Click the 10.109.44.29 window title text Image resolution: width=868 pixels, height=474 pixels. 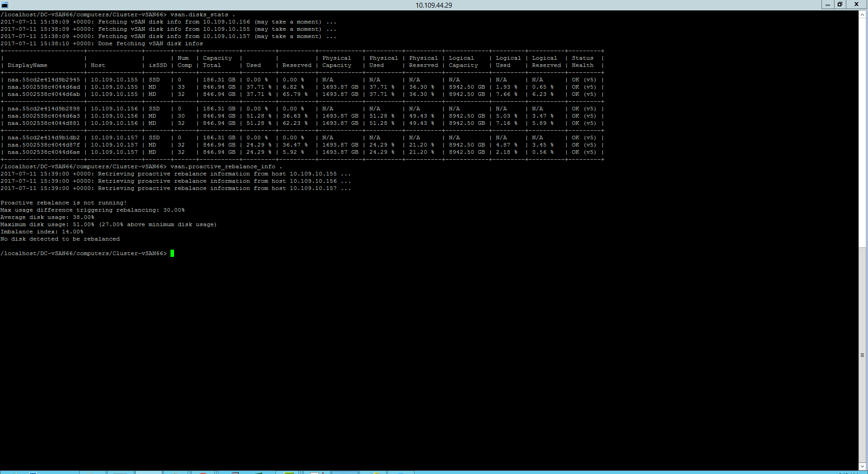[x=434, y=5]
